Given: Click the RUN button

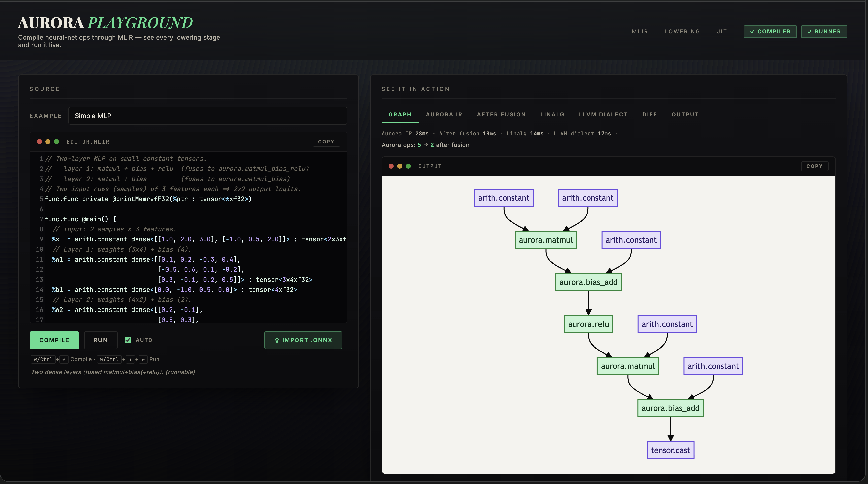Looking at the screenshot, I should [101, 340].
